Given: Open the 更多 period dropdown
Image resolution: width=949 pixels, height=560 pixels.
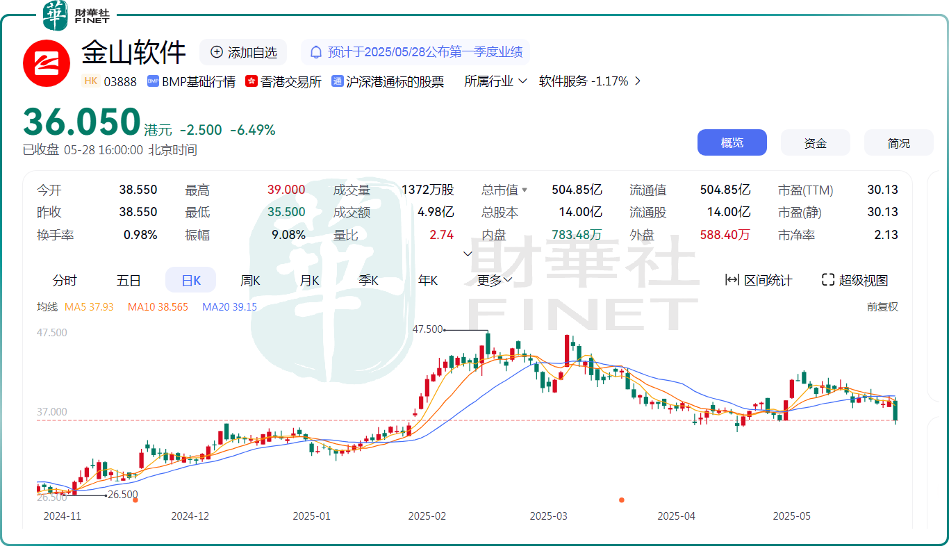Looking at the screenshot, I should (x=495, y=280).
